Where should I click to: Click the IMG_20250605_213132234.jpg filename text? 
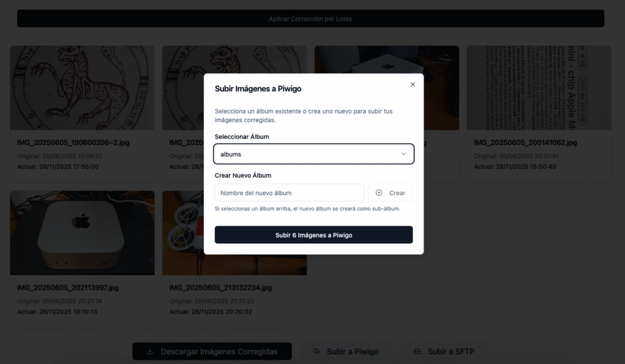click(220, 287)
